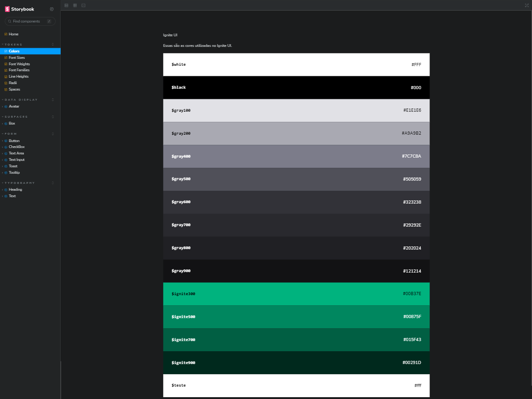Click the Storybook logo icon

(x=6, y=9)
